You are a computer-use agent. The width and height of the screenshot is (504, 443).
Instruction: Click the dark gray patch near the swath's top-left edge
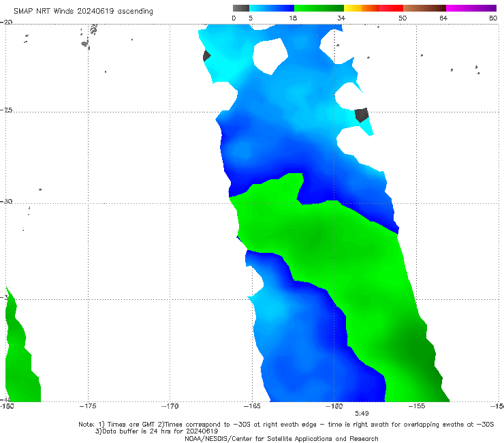click(206, 56)
